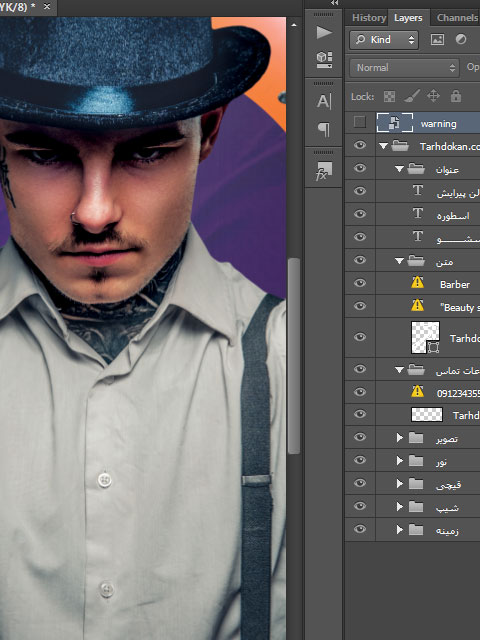This screenshot has height=640, width=480.
Task: Hide the تصویر group
Action: point(360,437)
